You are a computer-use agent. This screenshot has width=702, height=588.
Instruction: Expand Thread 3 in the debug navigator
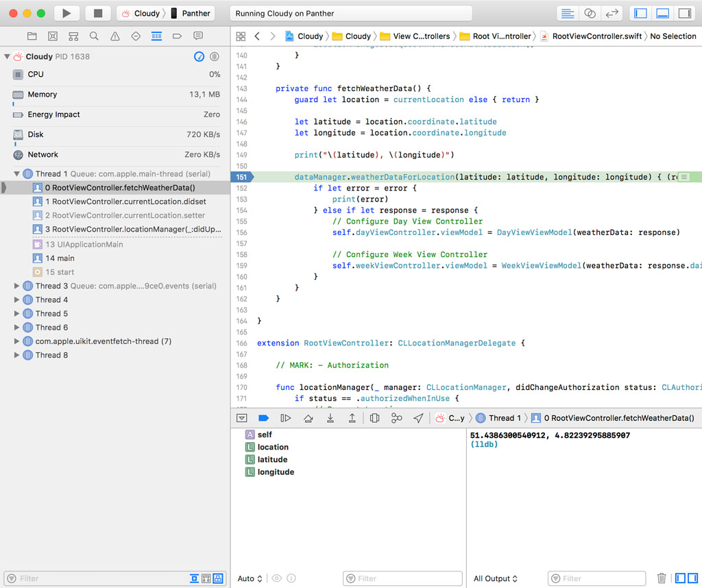(16, 286)
